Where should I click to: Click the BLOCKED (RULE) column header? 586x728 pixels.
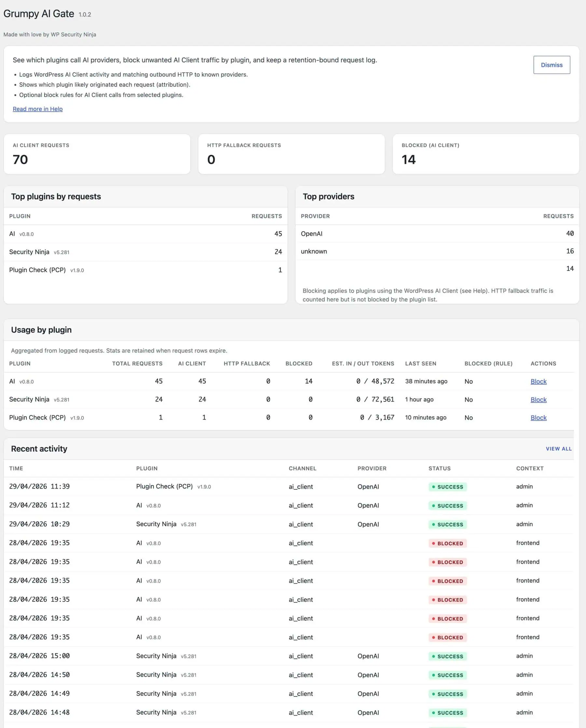coord(488,363)
